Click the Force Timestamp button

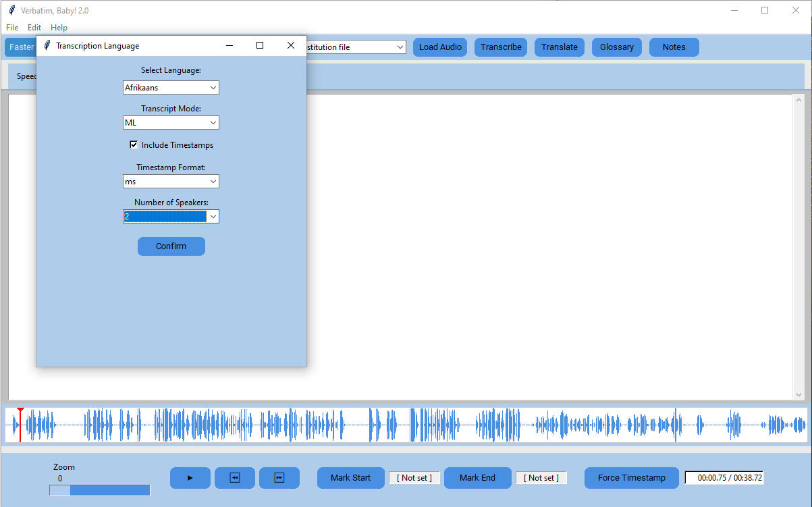[631, 478]
